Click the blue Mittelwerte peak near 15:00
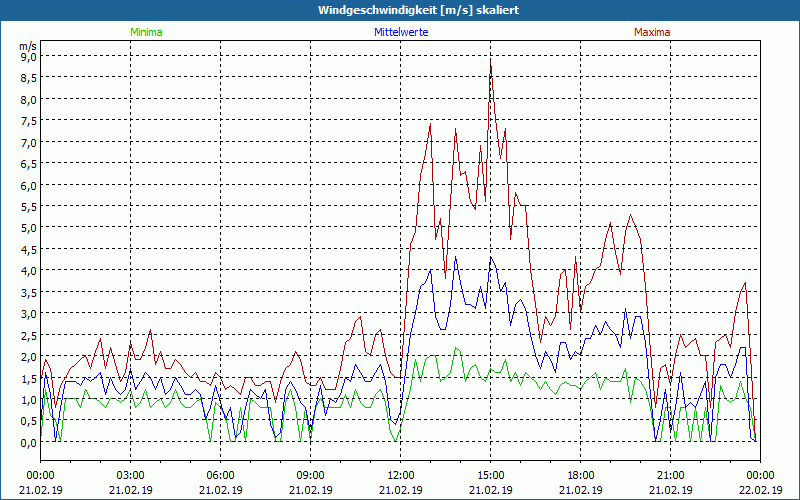This screenshot has width=800, height=500. click(x=491, y=258)
